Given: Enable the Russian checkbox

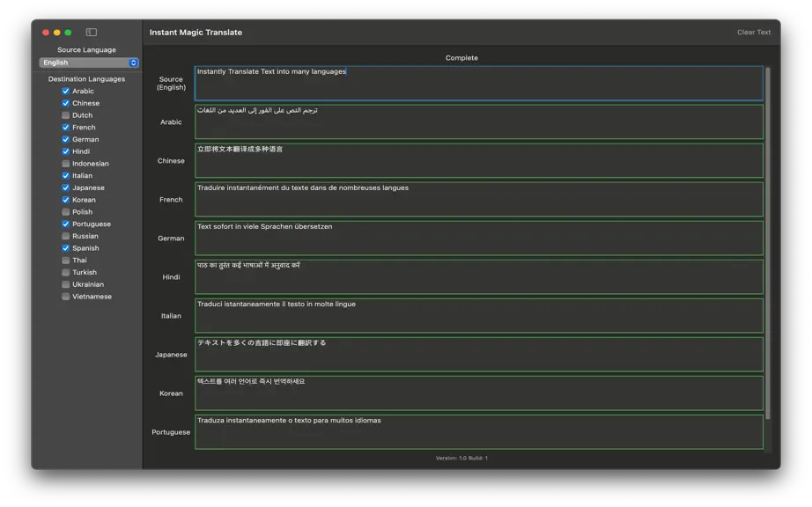Looking at the screenshot, I should 66,236.
